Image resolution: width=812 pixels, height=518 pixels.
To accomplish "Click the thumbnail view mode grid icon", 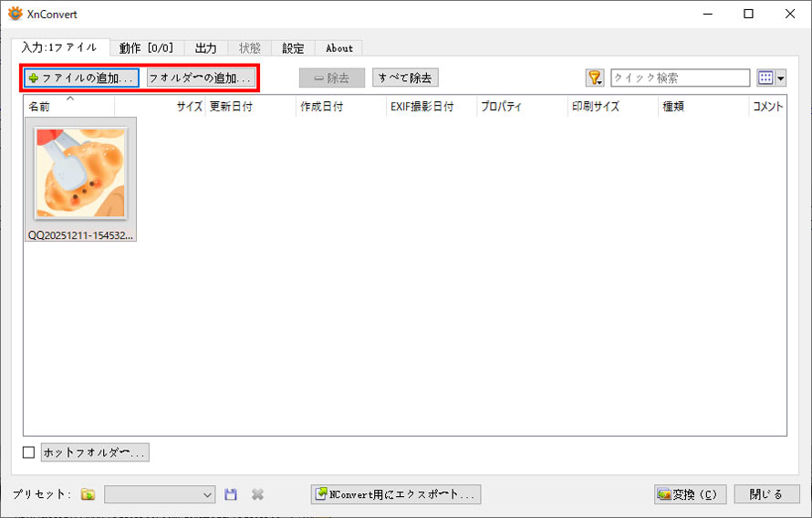I will [765, 78].
